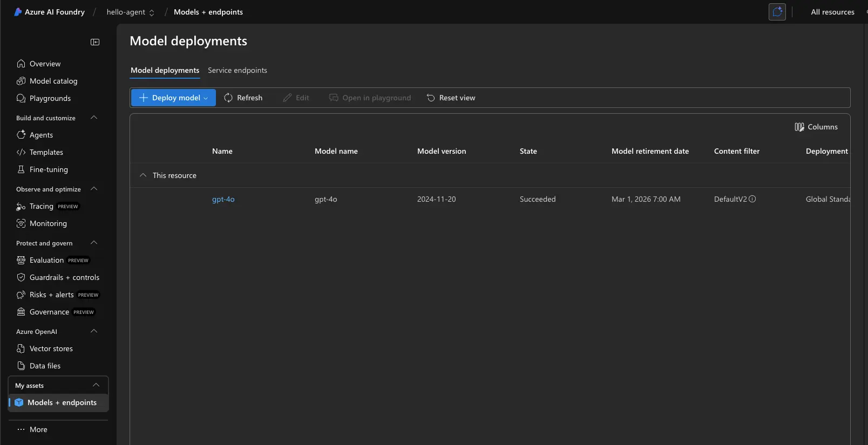
Task: Click the Edit pencil icon
Action: point(287,98)
